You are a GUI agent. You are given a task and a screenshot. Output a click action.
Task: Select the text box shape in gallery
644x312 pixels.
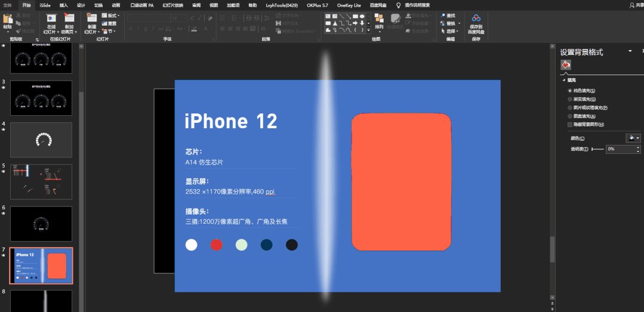coord(328,16)
